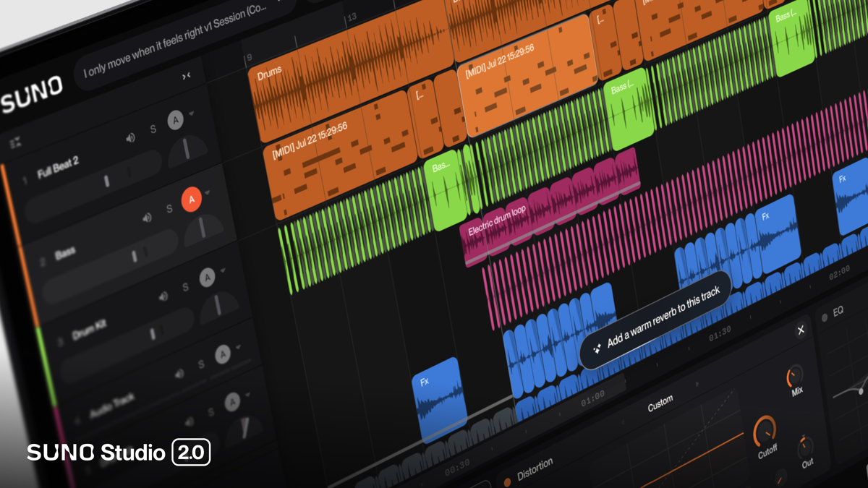This screenshot has width=868, height=488.
Task: Click the Full Beat 2 pan dial
Action: coord(188,151)
